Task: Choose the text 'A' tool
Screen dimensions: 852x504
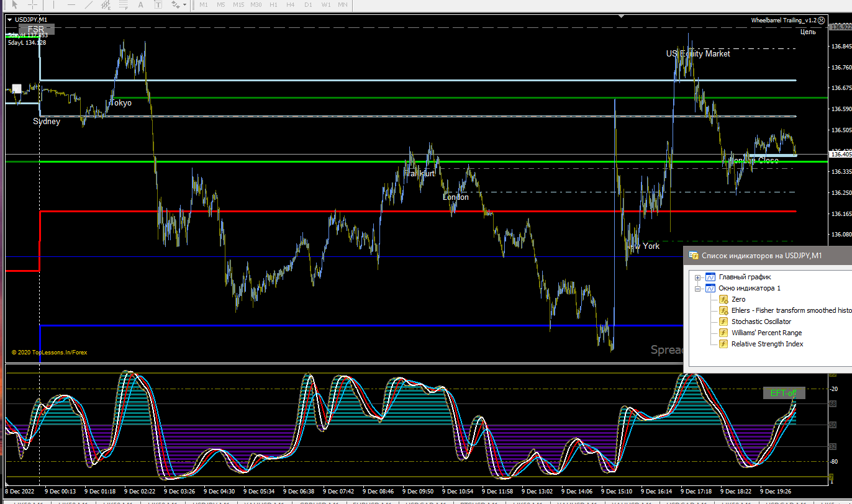Action: click(x=141, y=4)
